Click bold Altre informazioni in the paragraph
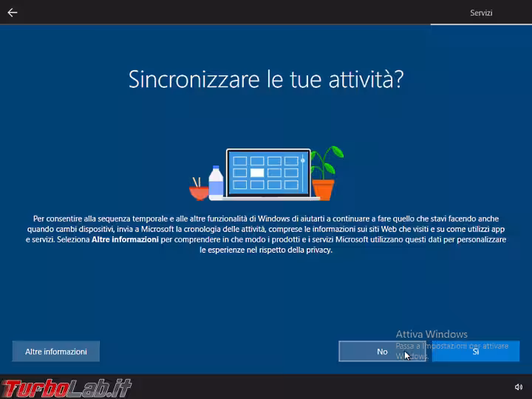The height and width of the screenshot is (399, 532). (x=125, y=239)
